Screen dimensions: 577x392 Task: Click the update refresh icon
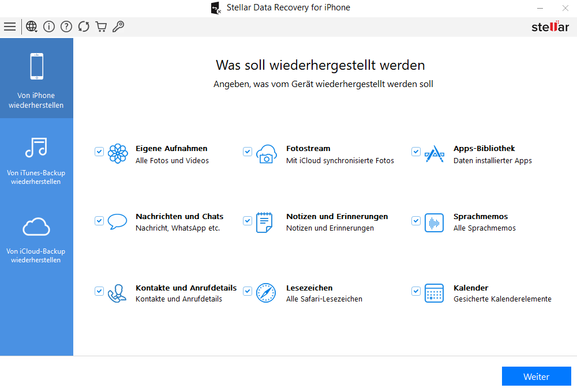(84, 27)
